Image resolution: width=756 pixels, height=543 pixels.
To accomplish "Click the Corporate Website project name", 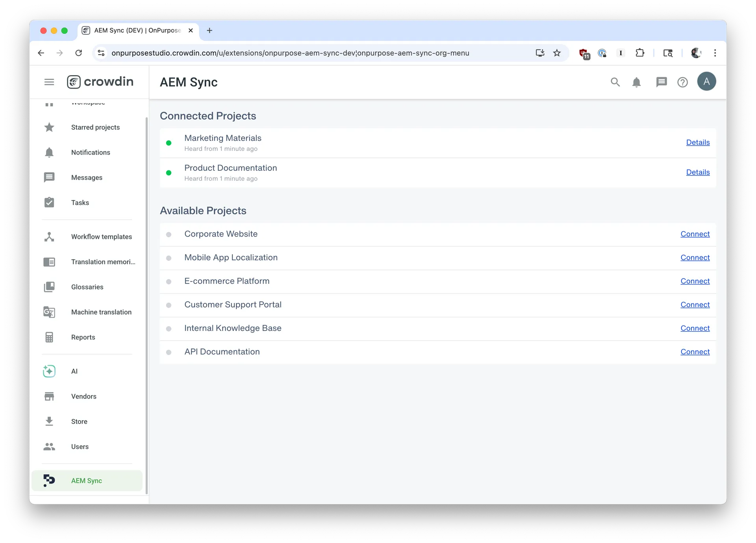I will click(x=221, y=234).
